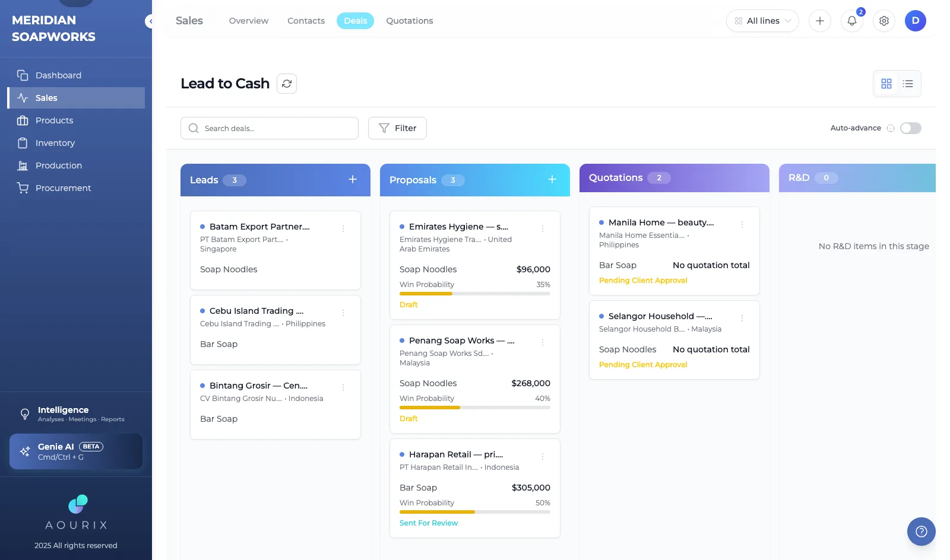Enable the Auto-advance switch

911,128
